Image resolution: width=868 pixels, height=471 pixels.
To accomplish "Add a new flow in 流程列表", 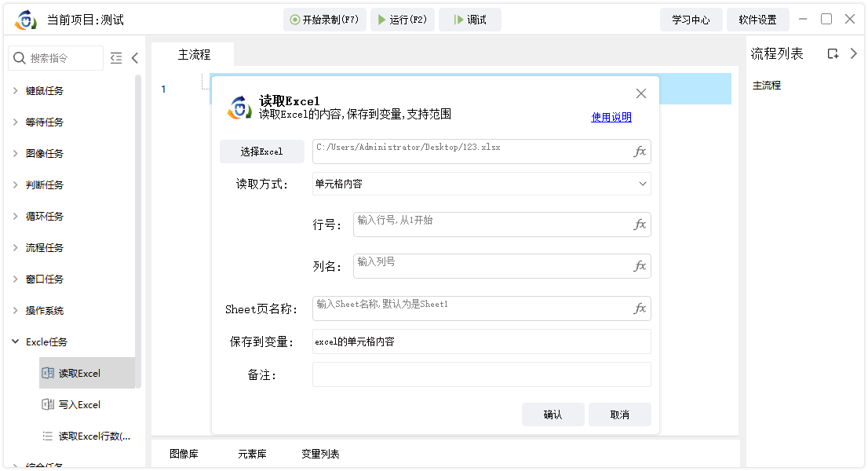I will pos(833,53).
